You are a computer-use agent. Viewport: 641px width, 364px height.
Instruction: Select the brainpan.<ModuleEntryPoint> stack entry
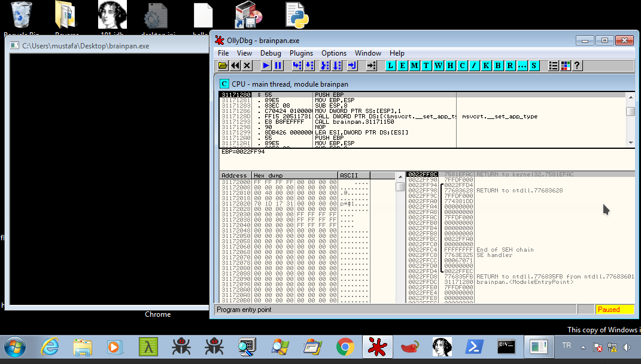(x=525, y=282)
